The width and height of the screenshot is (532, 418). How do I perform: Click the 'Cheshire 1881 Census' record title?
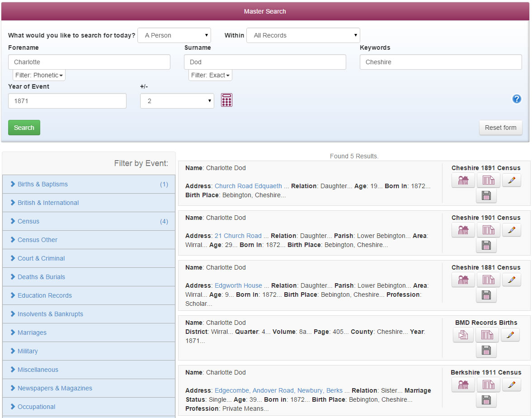click(x=486, y=267)
